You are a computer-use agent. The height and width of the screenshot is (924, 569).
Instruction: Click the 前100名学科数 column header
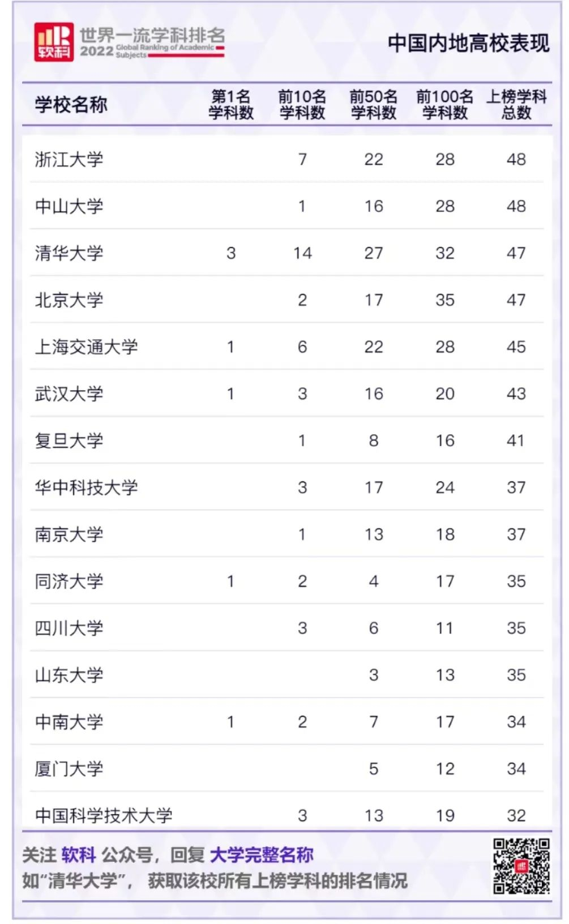445,104
